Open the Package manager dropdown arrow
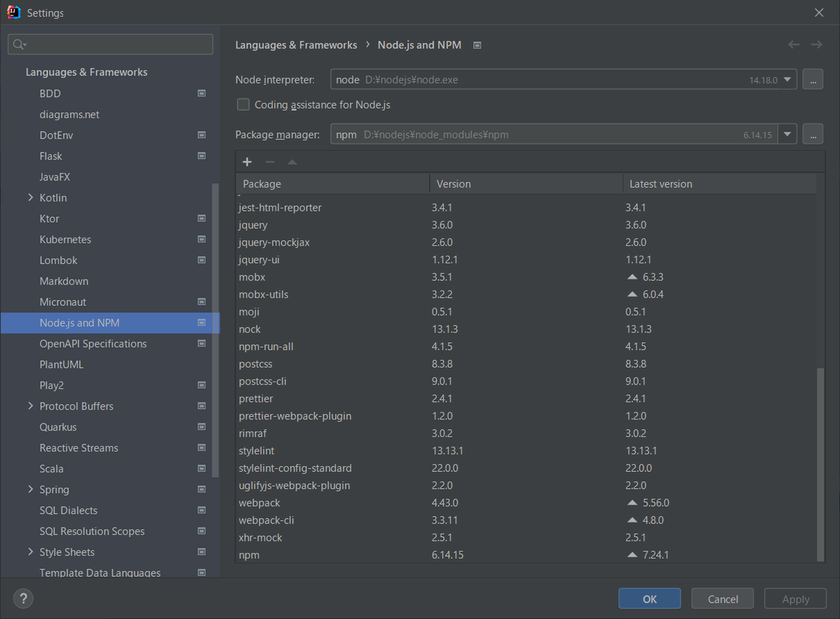This screenshot has width=840, height=619. point(788,134)
